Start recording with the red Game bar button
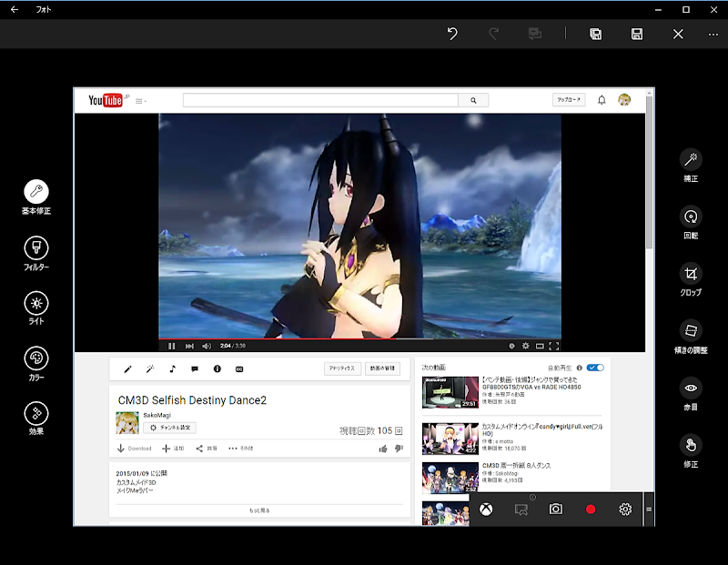This screenshot has width=728, height=565. coord(591,510)
